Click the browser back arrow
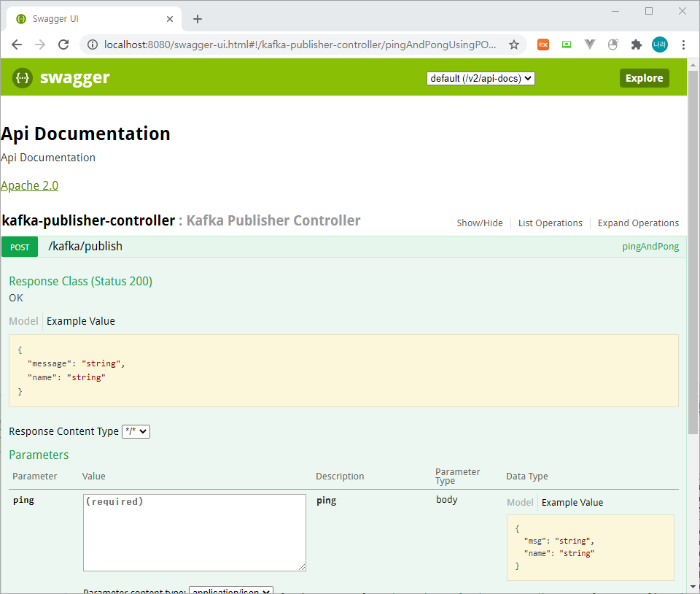This screenshot has width=700, height=594. (x=17, y=45)
